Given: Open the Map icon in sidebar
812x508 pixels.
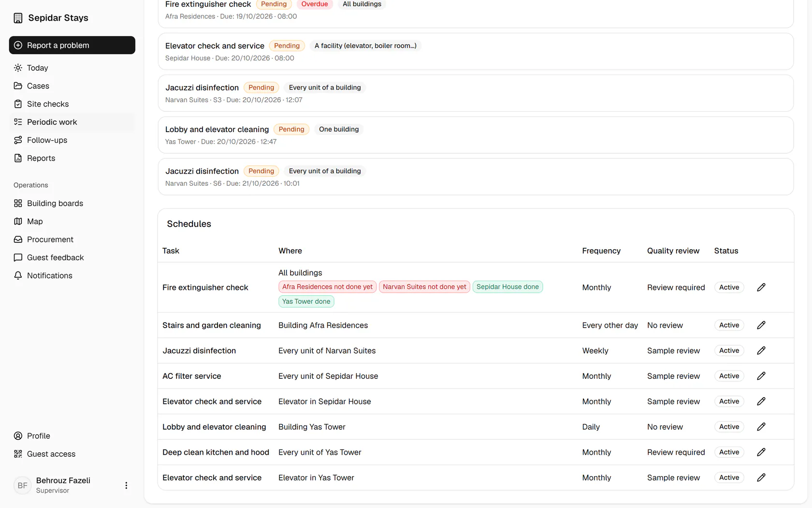Looking at the screenshot, I should point(18,222).
